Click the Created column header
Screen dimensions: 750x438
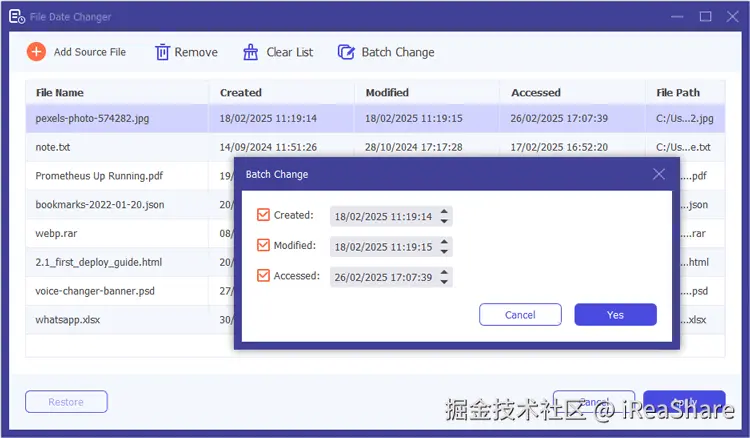coord(282,92)
